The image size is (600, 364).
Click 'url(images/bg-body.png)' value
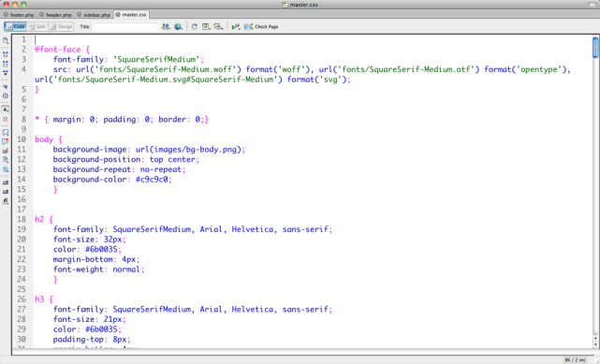point(189,149)
